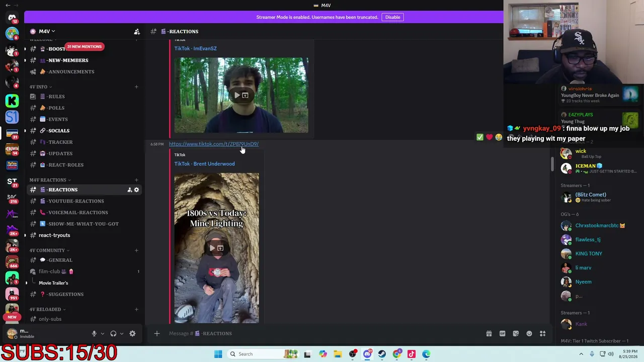Toggle headphone deafen in user panel
Screen dimensions: 644x362
[113, 333]
